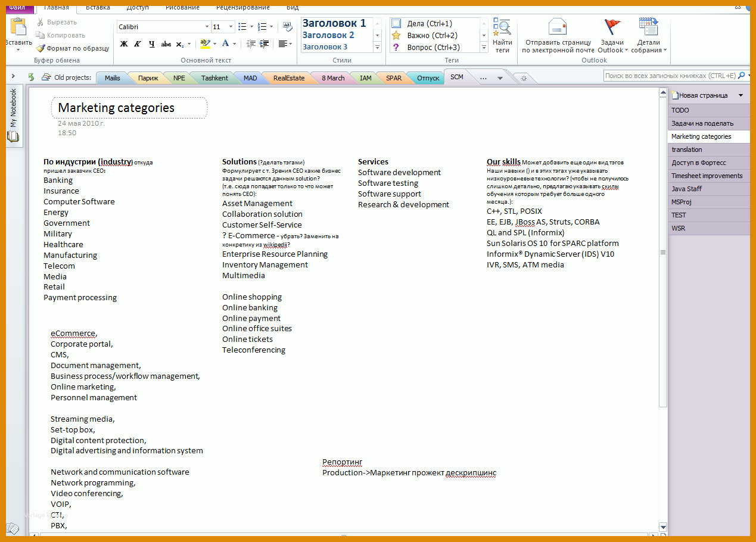Switch to the Рисование ribbon tab
The width and height of the screenshot is (756, 542).
pos(182,7)
